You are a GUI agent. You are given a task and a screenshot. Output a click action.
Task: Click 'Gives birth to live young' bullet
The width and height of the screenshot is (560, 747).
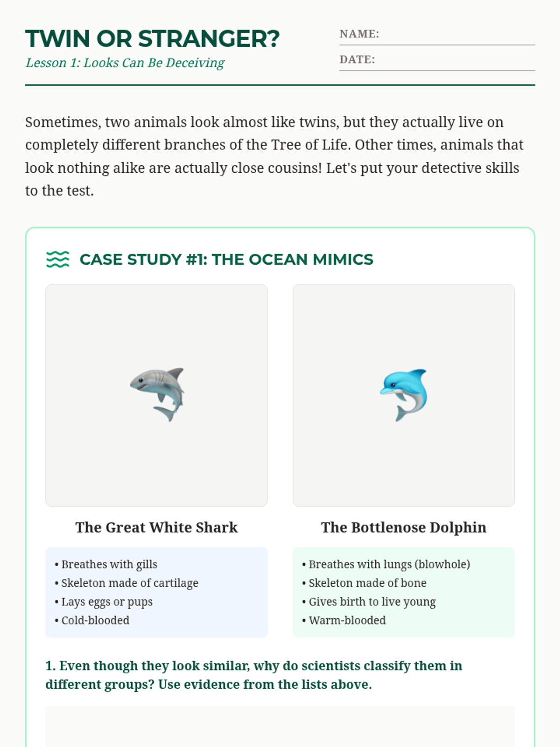click(369, 602)
